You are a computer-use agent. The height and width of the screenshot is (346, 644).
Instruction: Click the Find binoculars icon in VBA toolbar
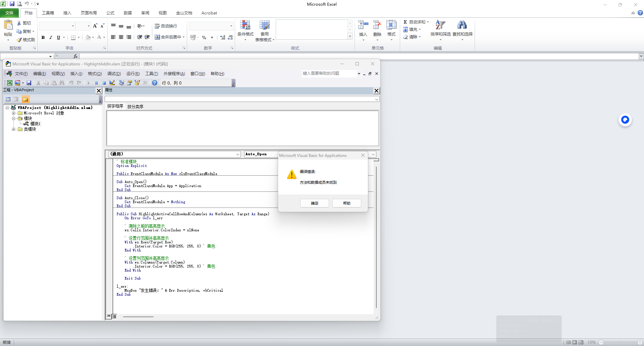click(x=62, y=83)
